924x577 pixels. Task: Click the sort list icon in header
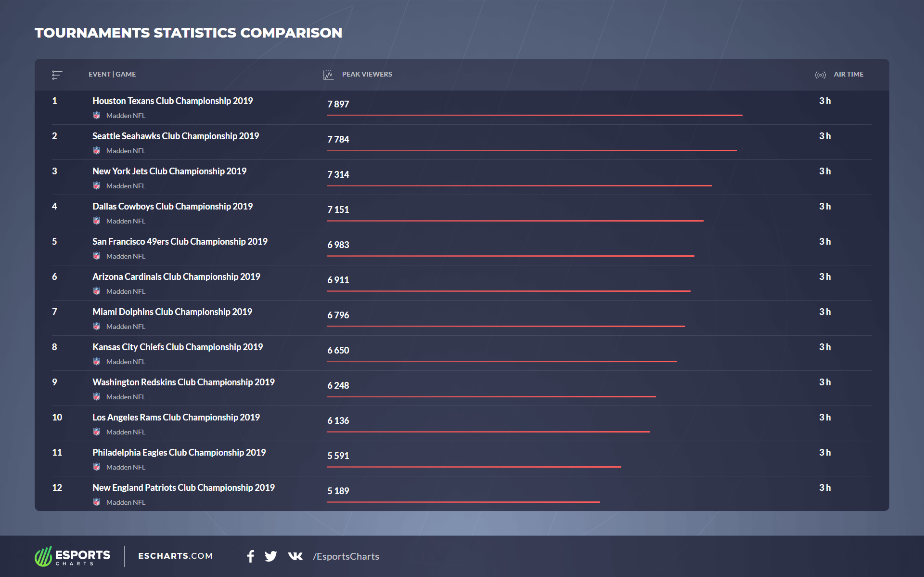click(x=57, y=75)
